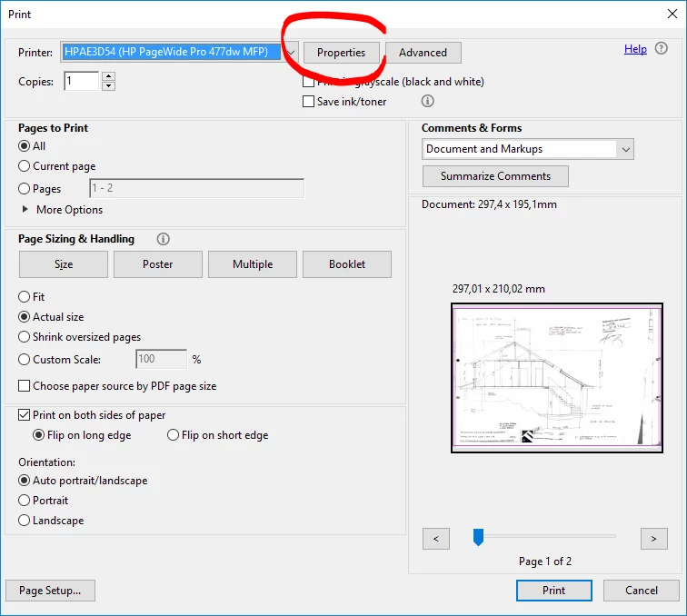Switch to Multiple pages per sheet mode
687x616 pixels.
tap(253, 264)
